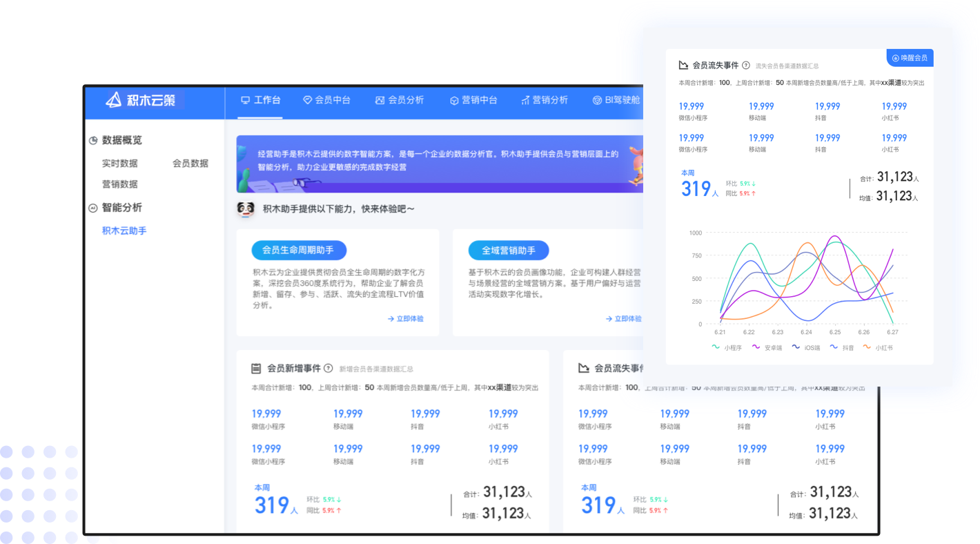Collapse the 数据概览 sidebar section

coord(93,140)
